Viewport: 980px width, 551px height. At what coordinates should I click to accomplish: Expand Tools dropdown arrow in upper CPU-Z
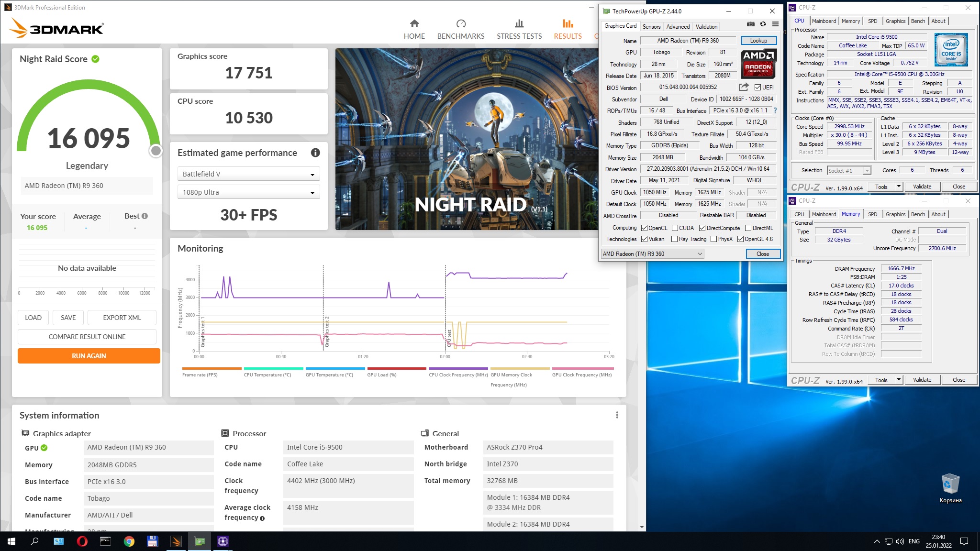pos(898,187)
